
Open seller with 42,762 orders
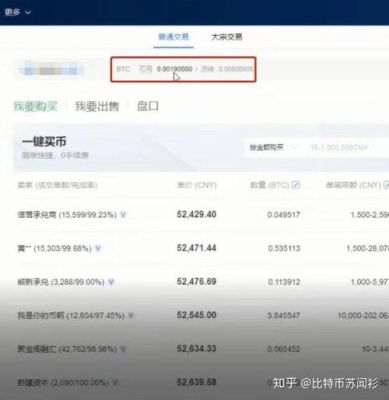pos(67,349)
